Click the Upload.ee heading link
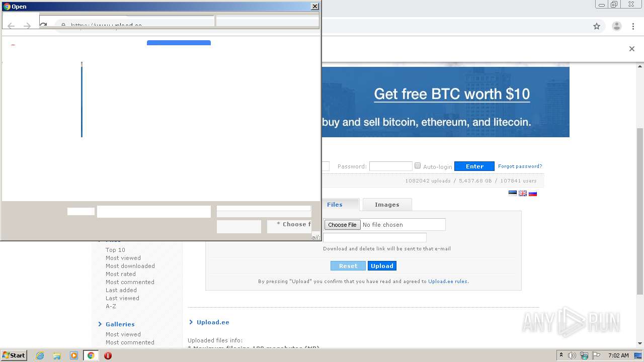This screenshot has width=644, height=362. [213, 322]
